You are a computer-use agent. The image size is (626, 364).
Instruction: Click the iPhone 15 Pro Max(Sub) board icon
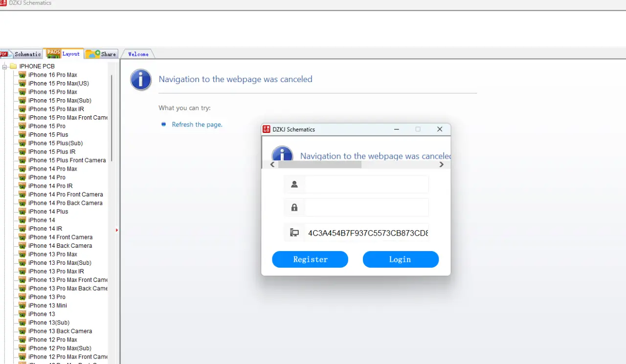22,101
